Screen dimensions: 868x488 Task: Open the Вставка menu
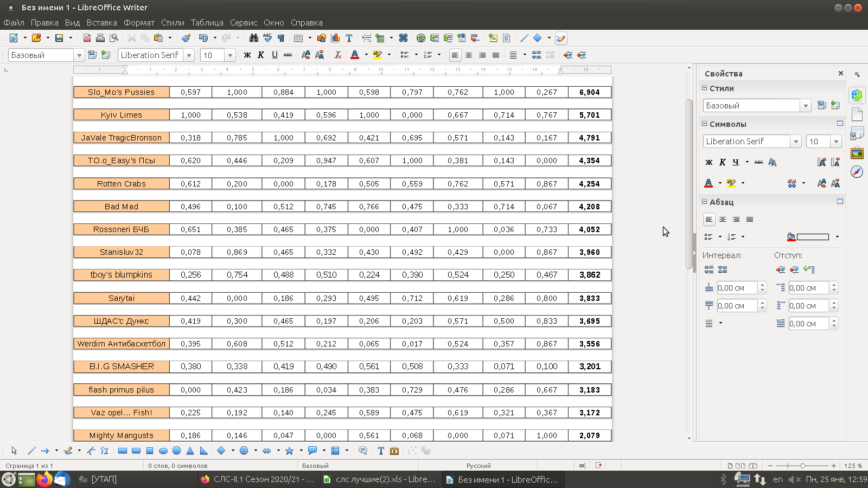pos(101,22)
